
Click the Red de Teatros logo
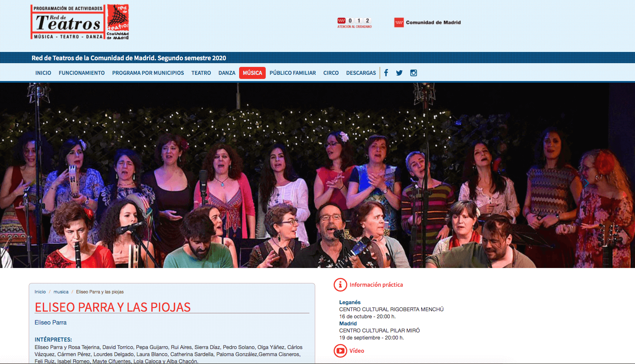tap(80, 22)
